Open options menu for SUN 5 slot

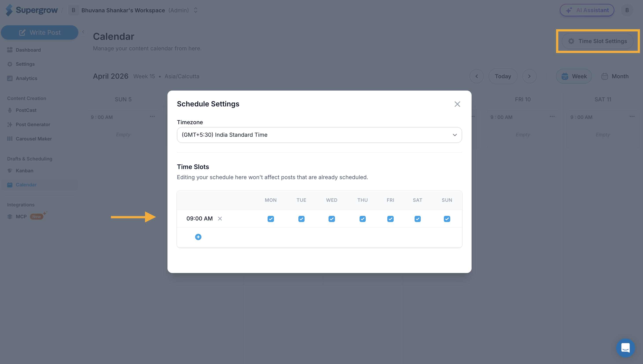tap(152, 116)
